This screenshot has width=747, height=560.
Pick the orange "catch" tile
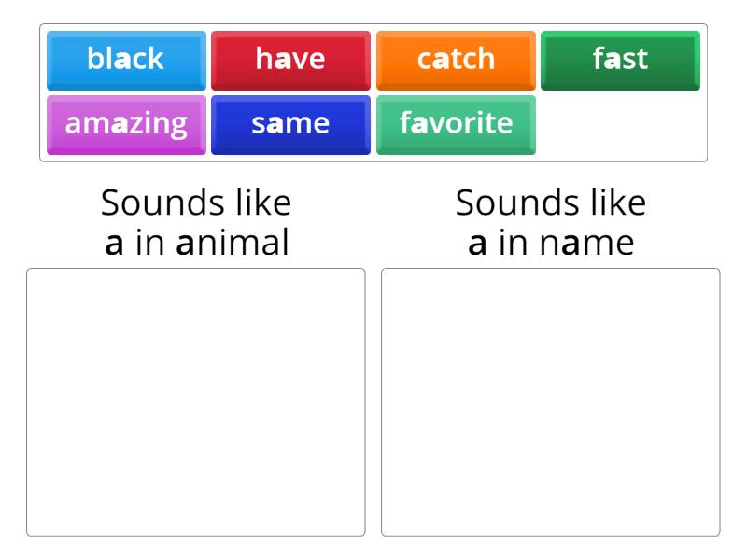pyautogui.click(x=457, y=60)
